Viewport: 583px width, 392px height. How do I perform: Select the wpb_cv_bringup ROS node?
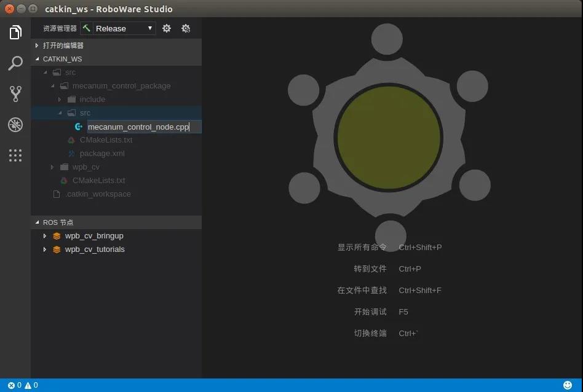[94, 236]
